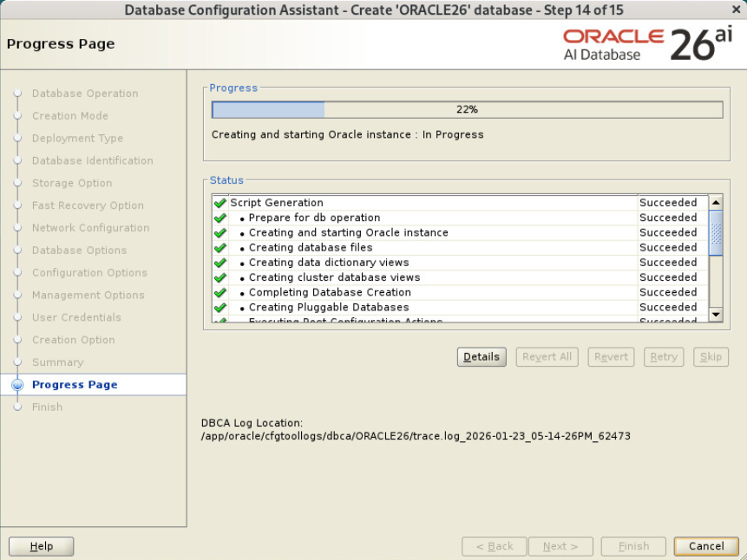Select Database Identification step
Screen dimensions: 747x560
(x=93, y=160)
